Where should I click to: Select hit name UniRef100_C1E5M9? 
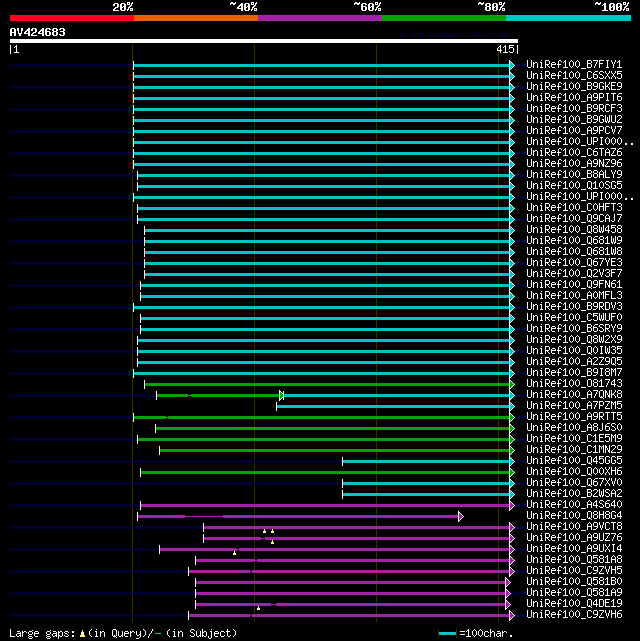point(574,439)
